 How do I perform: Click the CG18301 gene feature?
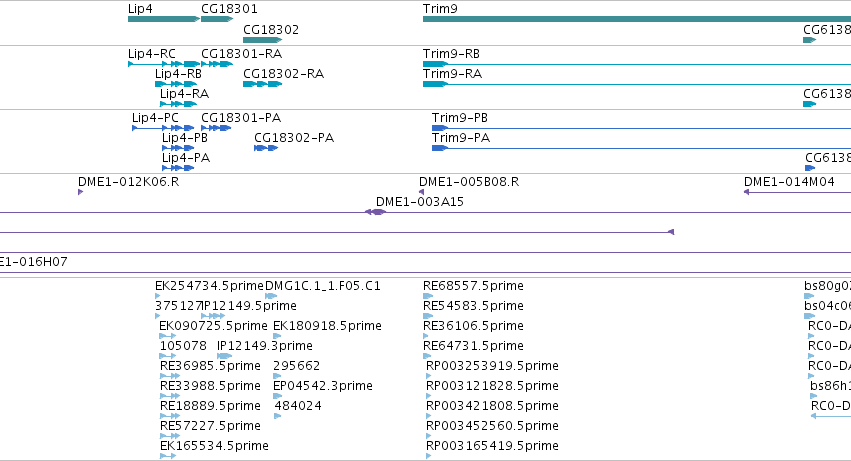coord(217,19)
